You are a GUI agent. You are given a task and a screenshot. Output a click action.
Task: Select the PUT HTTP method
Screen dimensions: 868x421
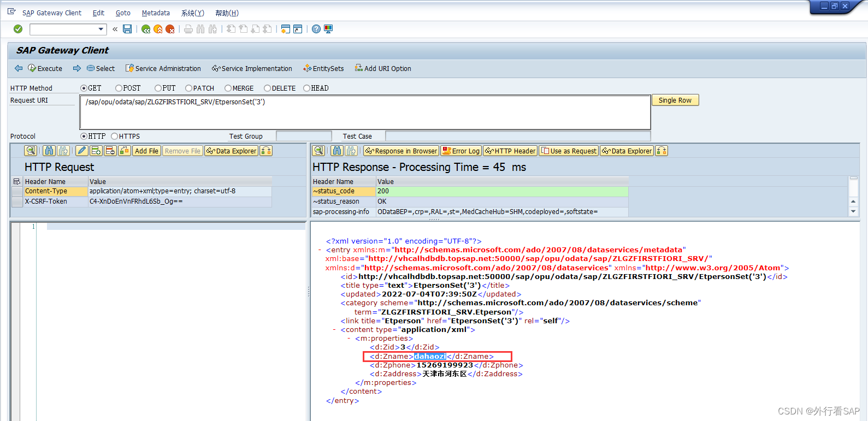click(x=158, y=88)
